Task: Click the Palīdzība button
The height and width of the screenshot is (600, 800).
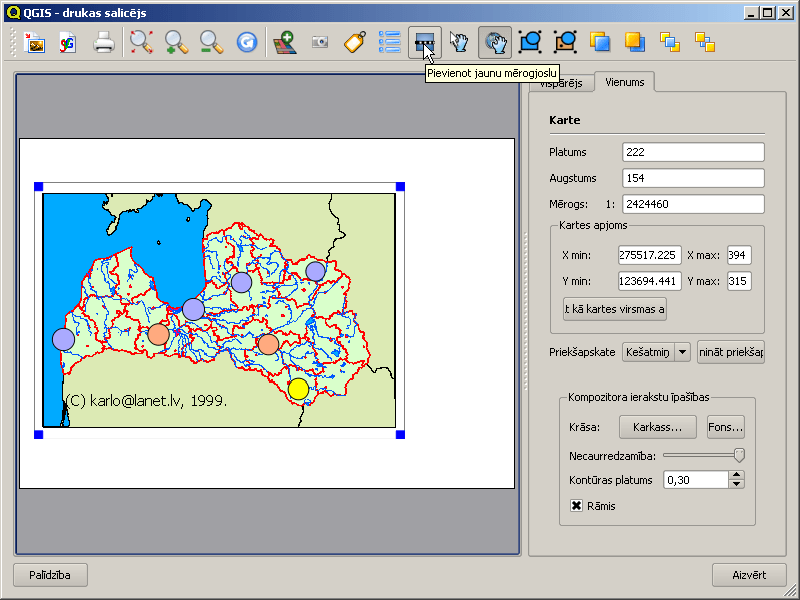Action: pyautogui.click(x=50, y=575)
